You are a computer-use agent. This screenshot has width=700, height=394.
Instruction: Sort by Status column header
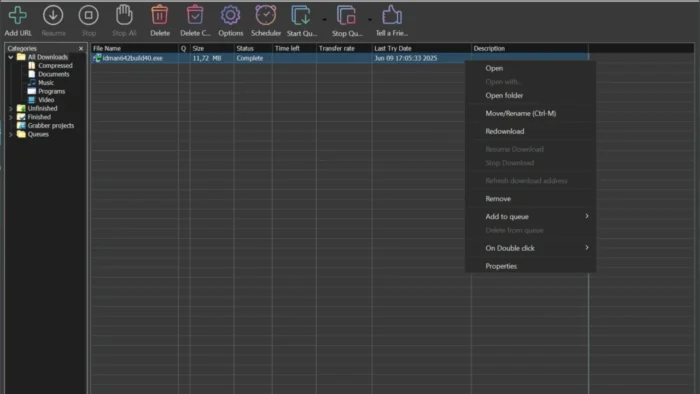pos(253,48)
